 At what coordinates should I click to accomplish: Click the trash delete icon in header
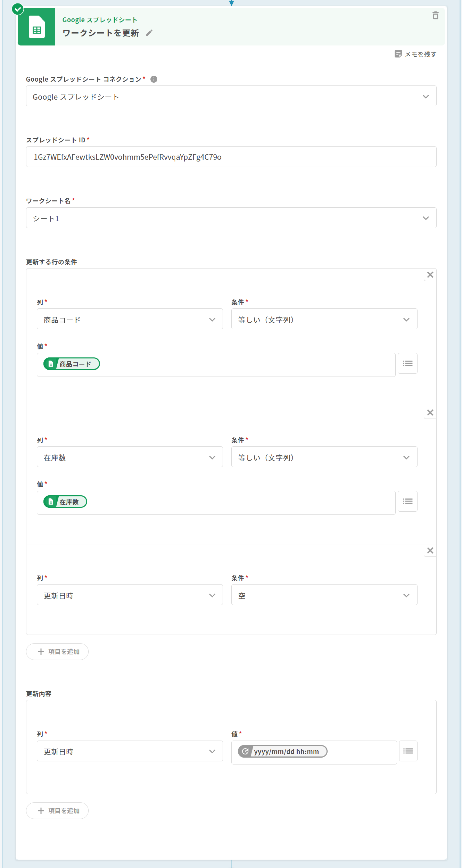tap(435, 16)
